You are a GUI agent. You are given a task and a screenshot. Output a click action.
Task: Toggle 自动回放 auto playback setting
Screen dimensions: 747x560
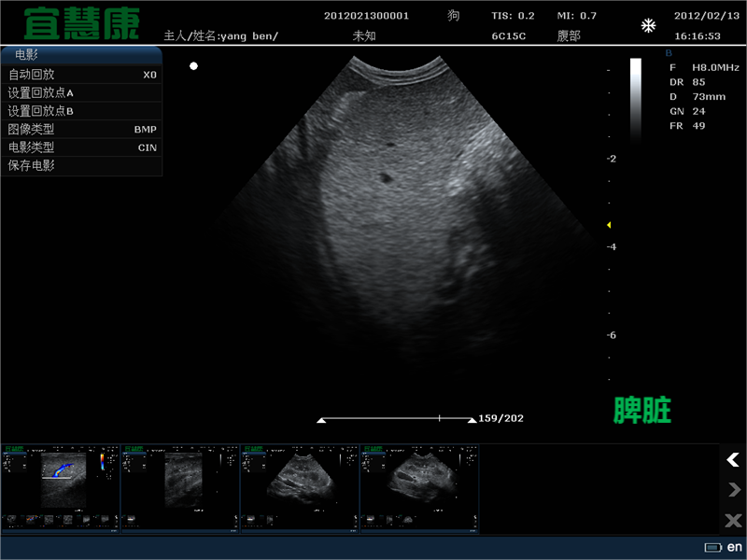pyautogui.click(x=81, y=75)
